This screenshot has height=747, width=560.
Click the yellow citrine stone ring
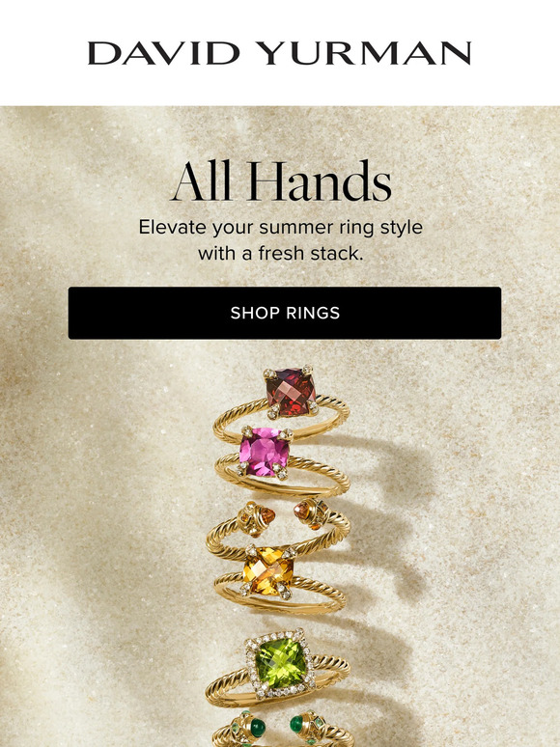[x=267, y=570]
